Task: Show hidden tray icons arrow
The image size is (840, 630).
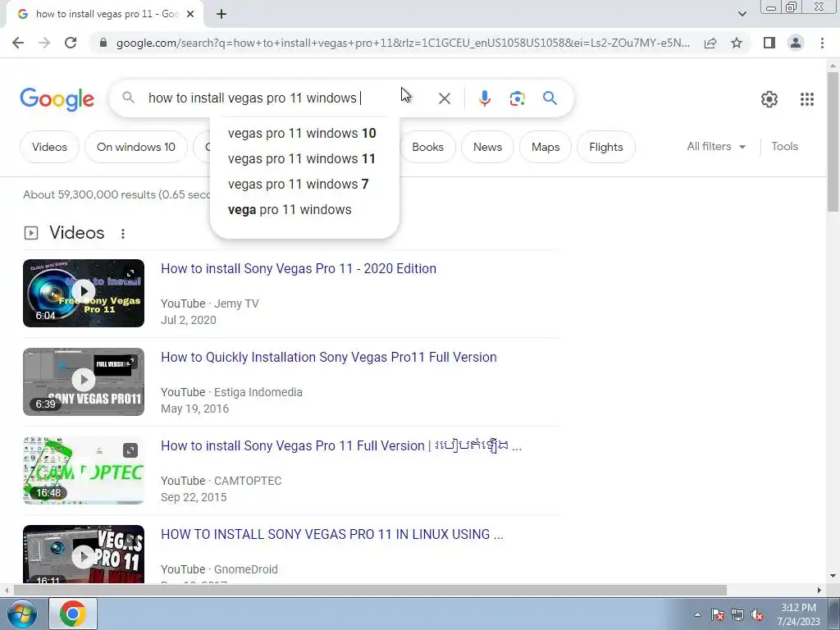Action: coord(697,614)
